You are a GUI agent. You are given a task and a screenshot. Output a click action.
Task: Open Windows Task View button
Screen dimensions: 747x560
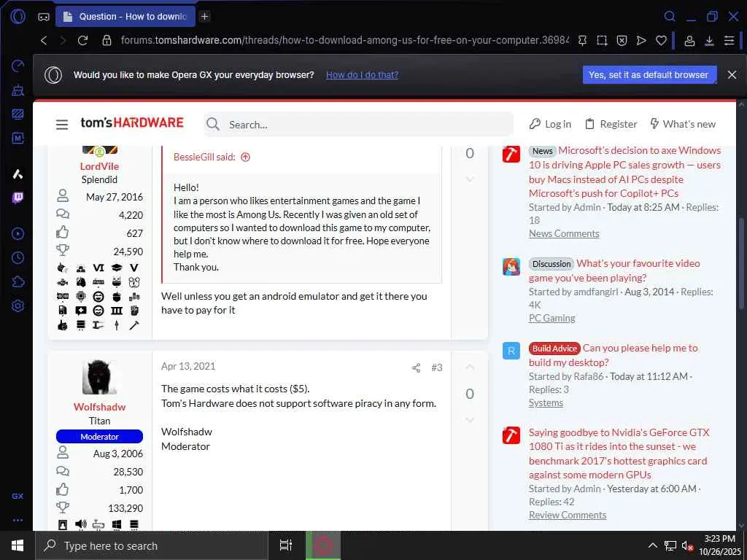(286, 545)
